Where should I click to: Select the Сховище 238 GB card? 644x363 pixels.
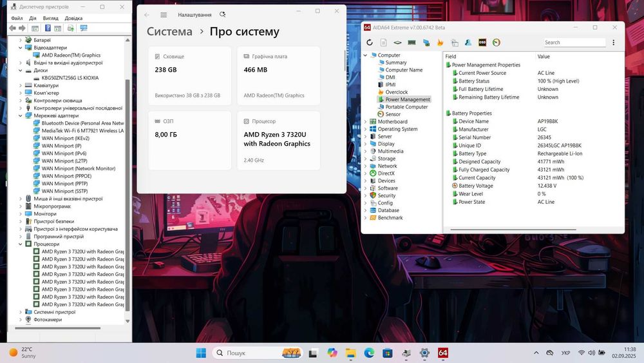click(x=190, y=75)
